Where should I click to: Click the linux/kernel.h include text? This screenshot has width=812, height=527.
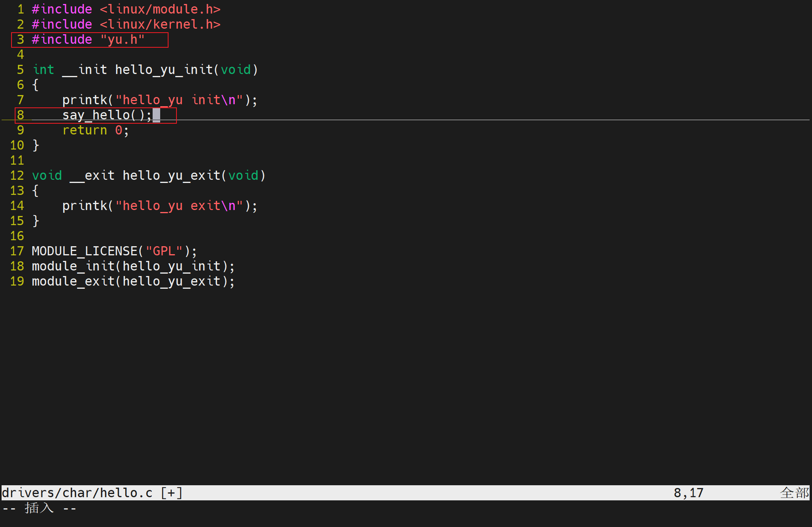click(x=160, y=25)
